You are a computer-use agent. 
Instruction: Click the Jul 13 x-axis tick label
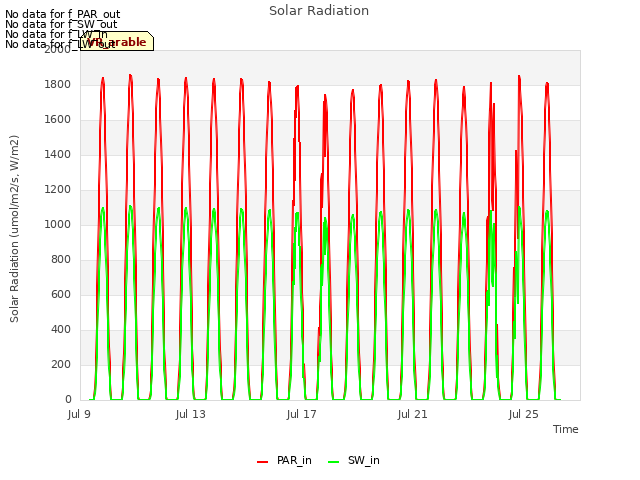[x=191, y=414]
